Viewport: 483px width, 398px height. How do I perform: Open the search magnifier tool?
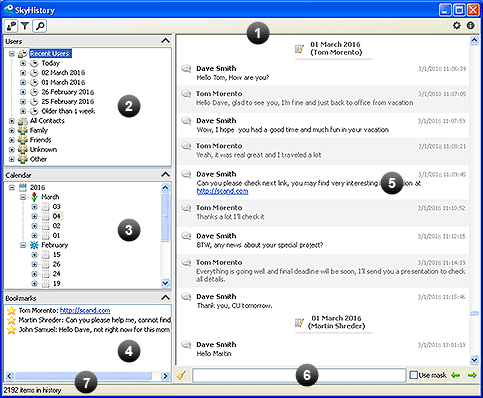40,26
